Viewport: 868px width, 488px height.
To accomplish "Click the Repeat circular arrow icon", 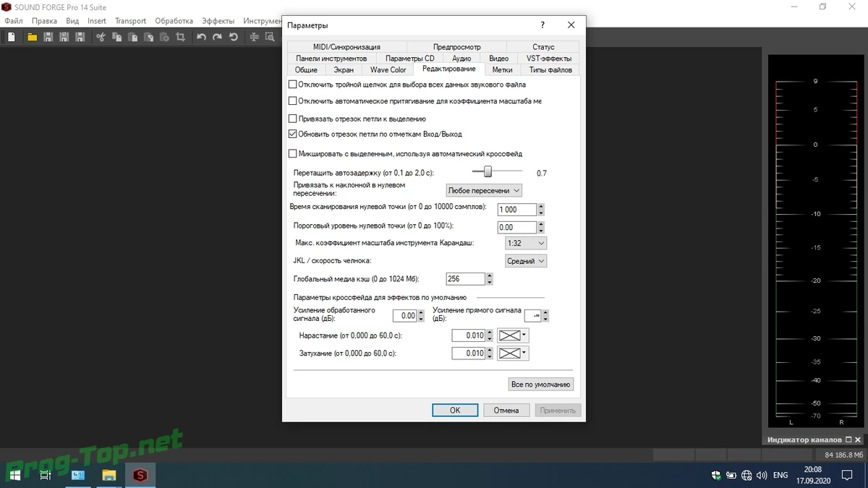I will coord(233,37).
